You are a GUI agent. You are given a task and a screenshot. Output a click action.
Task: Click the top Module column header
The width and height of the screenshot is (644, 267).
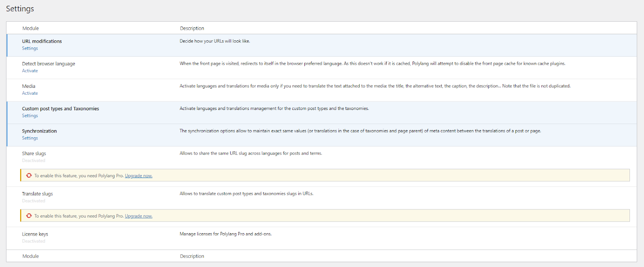[x=31, y=28]
